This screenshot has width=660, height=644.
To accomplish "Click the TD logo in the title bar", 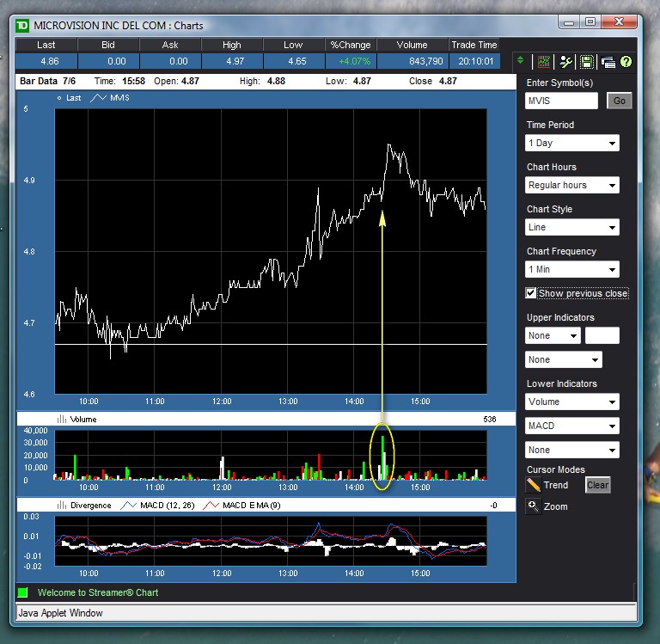I will (22, 26).
